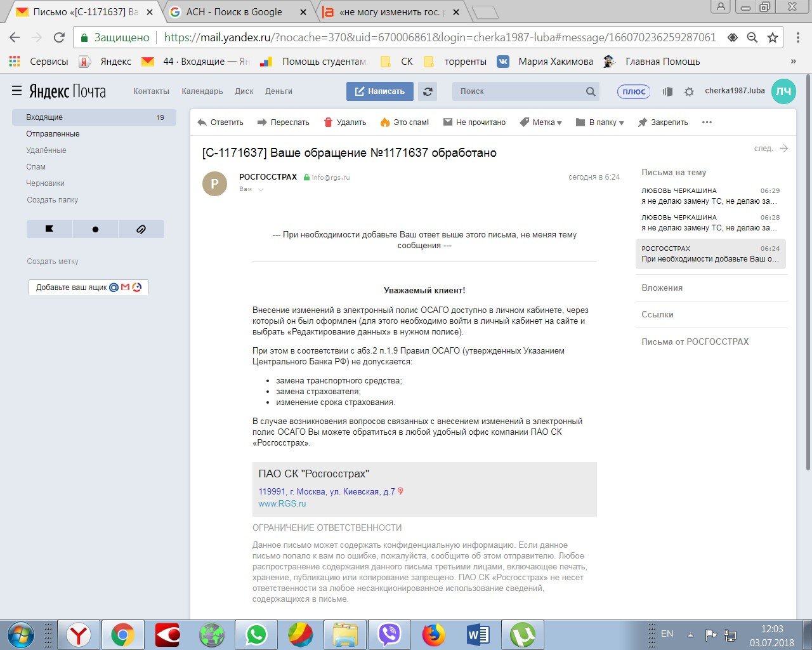Click the browser address bar URL
The image size is (812, 650).
tap(440, 37)
